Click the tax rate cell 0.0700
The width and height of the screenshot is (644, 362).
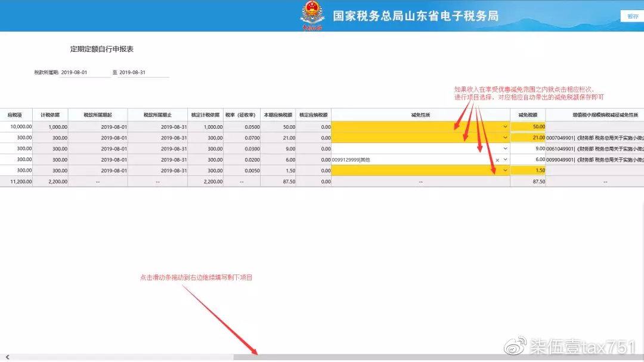click(x=241, y=138)
